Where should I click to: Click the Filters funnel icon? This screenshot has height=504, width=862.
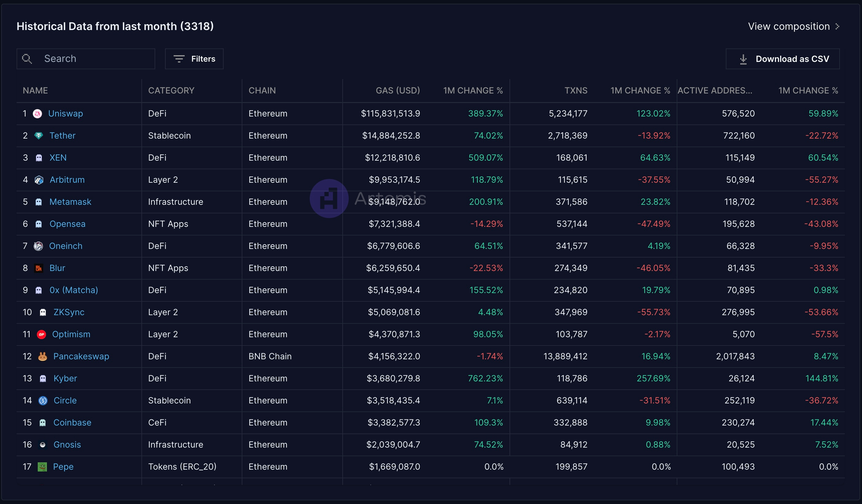(179, 59)
